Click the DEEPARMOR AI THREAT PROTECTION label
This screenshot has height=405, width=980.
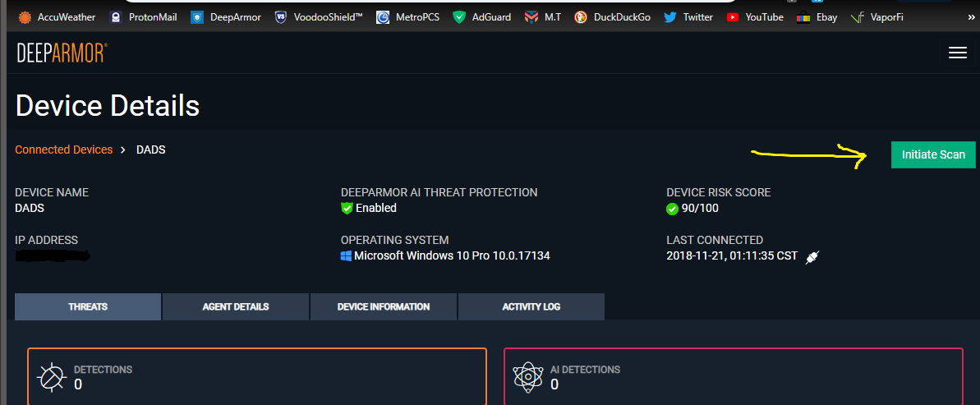pos(439,192)
